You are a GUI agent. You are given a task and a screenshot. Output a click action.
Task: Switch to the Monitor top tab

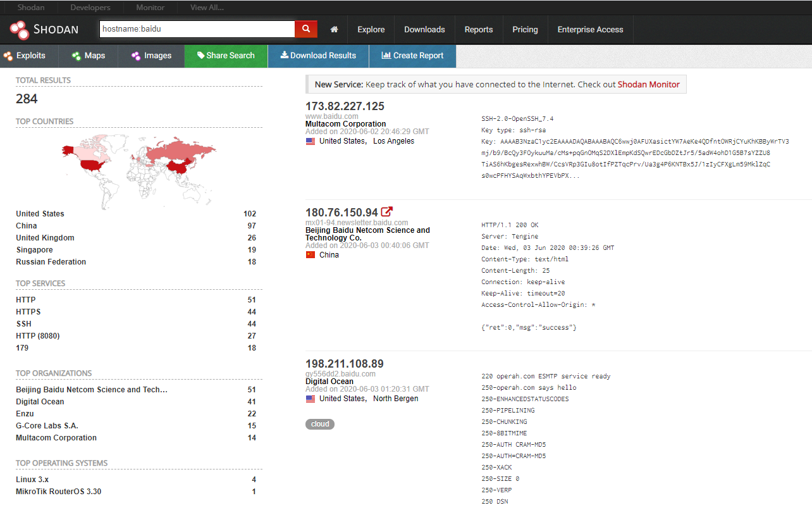click(x=151, y=8)
